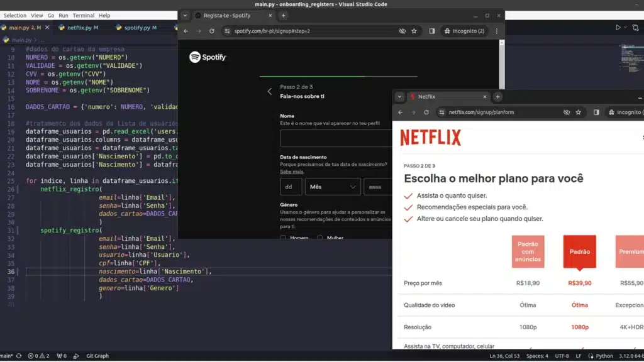
Task: Select the Homem radio button
Action: click(283, 238)
